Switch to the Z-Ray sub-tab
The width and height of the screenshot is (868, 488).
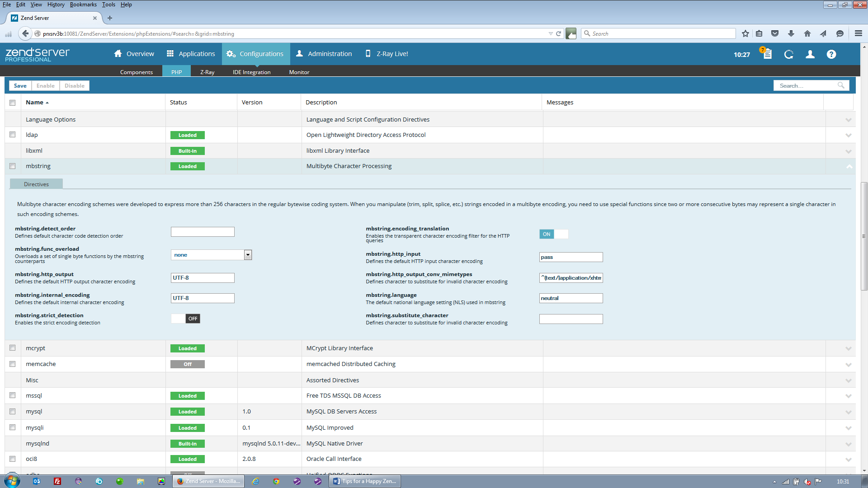tap(207, 72)
